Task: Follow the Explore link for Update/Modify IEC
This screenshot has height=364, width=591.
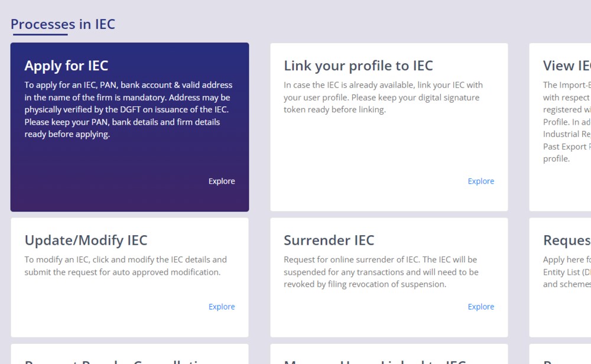Action: click(222, 307)
